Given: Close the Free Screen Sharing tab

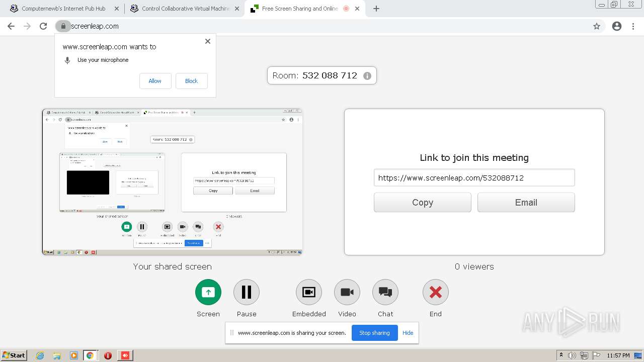Looking at the screenshot, I should tap(357, 9).
